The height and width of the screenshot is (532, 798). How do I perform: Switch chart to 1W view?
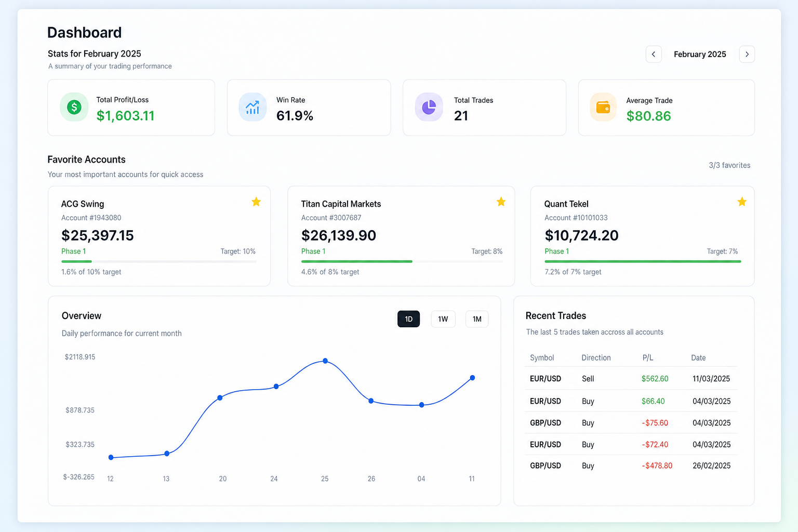click(x=443, y=319)
